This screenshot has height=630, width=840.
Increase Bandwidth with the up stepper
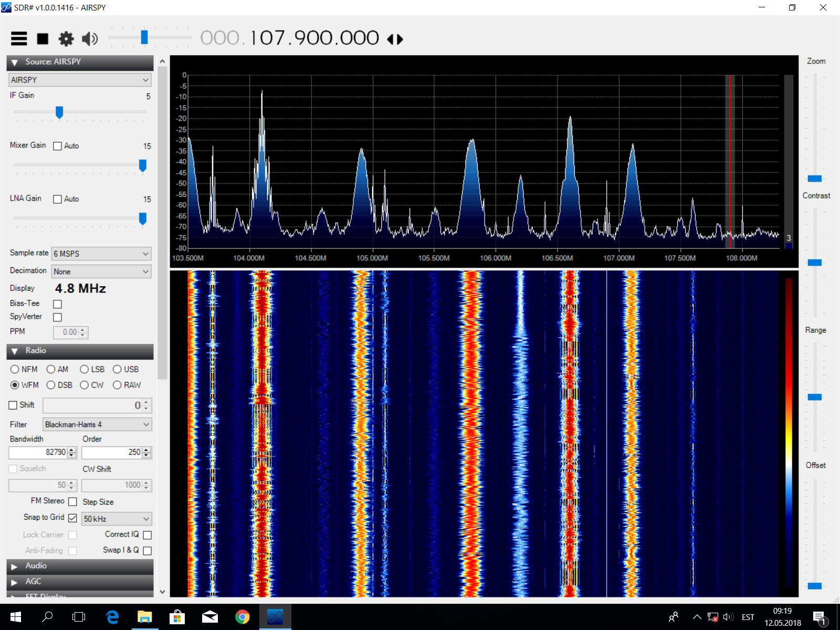(72, 449)
